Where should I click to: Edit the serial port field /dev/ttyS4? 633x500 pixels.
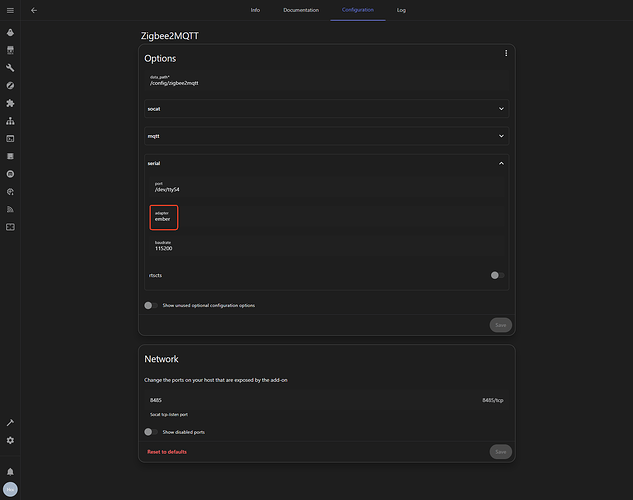point(327,187)
